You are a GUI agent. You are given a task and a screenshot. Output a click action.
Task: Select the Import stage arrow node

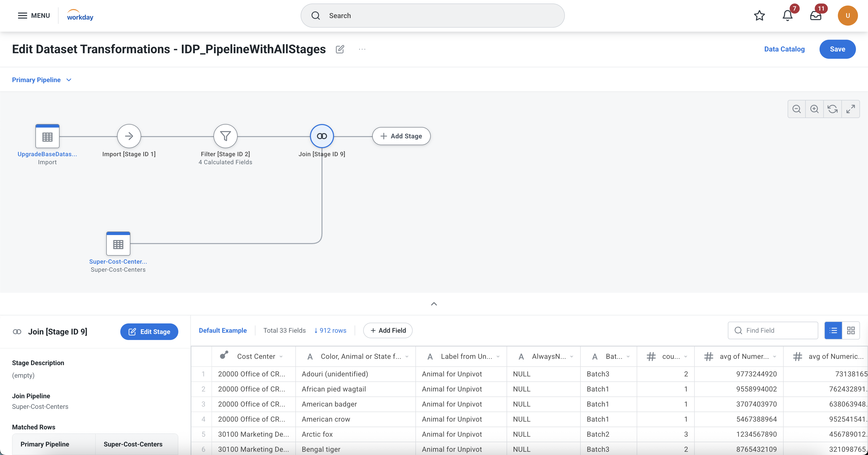[x=129, y=136]
